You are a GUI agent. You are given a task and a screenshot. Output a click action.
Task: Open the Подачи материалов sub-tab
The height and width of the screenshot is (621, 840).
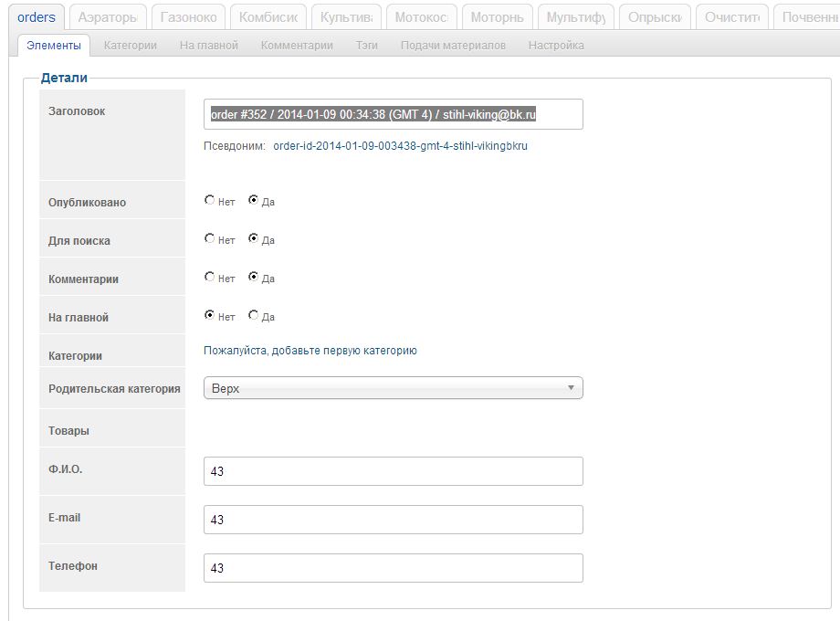click(x=453, y=45)
